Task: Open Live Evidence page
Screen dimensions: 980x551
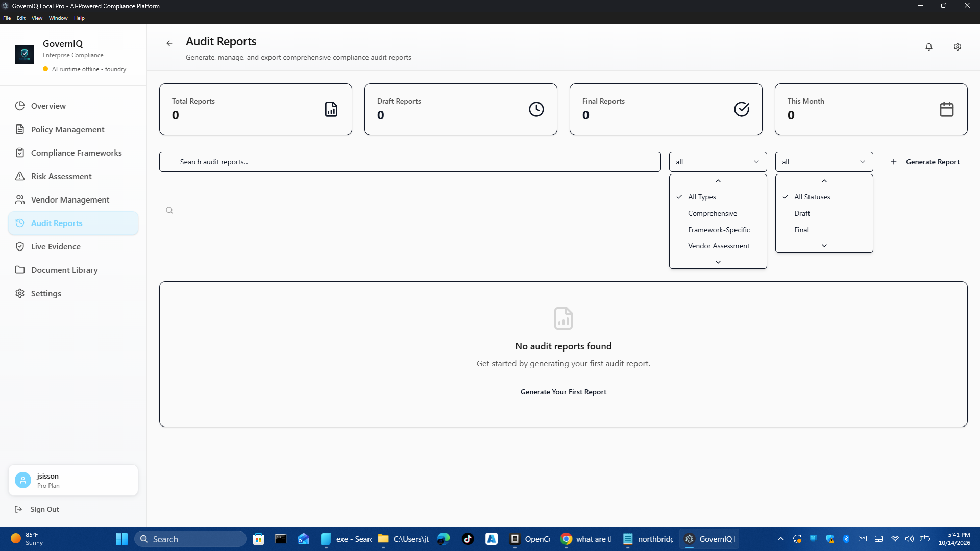Action: coord(73,246)
